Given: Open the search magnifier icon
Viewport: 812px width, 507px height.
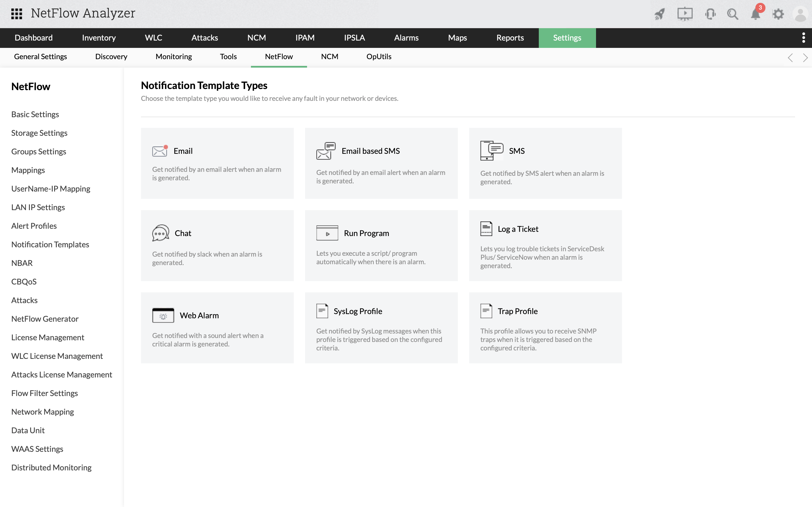Looking at the screenshot, I should [732, 14].
